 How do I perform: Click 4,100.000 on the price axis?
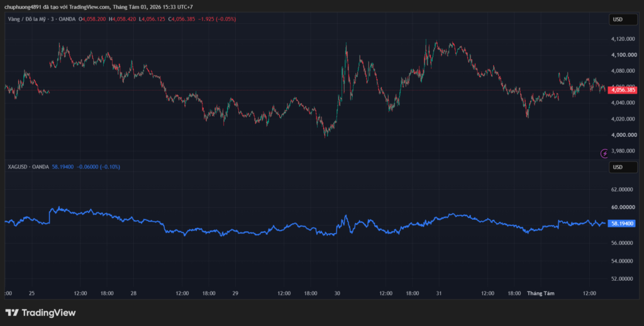tap(624, 55)
